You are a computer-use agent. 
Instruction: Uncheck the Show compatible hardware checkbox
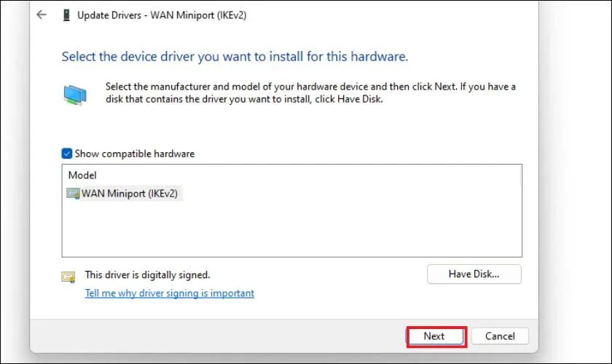click(x=67, y=154)
